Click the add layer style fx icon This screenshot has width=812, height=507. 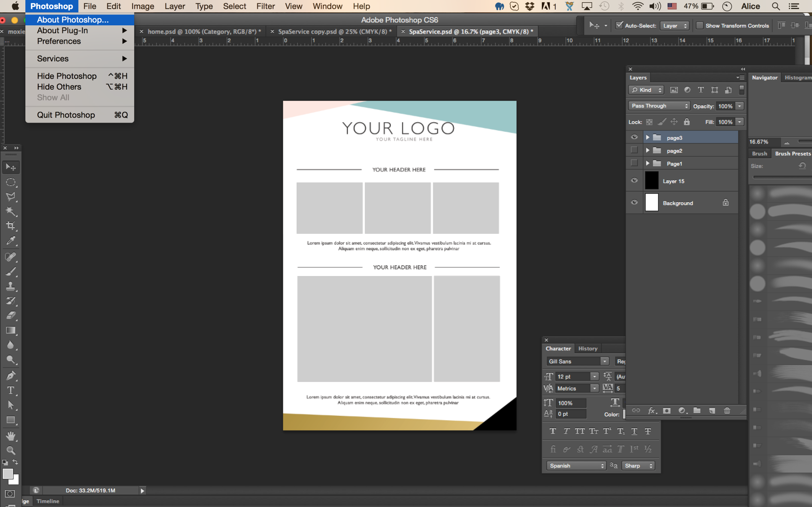coord(652,410)
